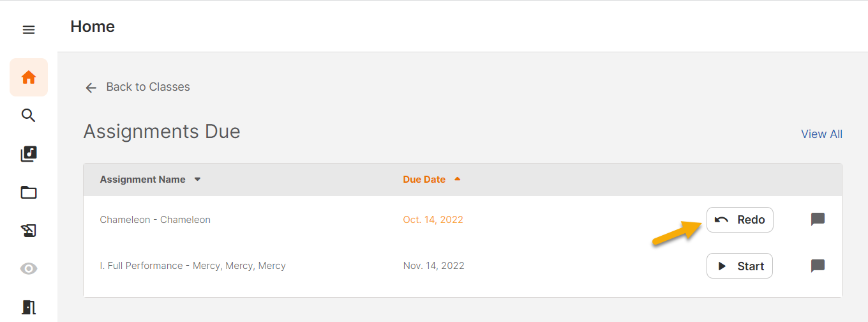868x322 pixels.
Task: Click the Redo button for Chameleon
Action: 740,220
